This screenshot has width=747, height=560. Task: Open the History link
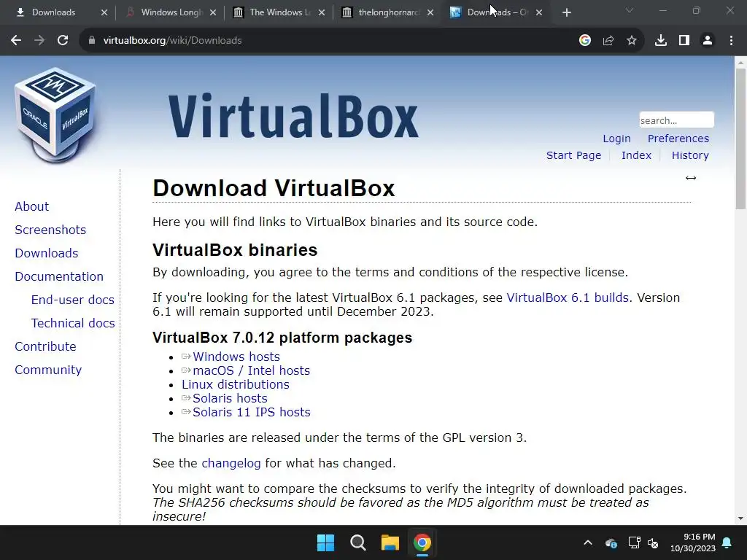coord(690,155)
